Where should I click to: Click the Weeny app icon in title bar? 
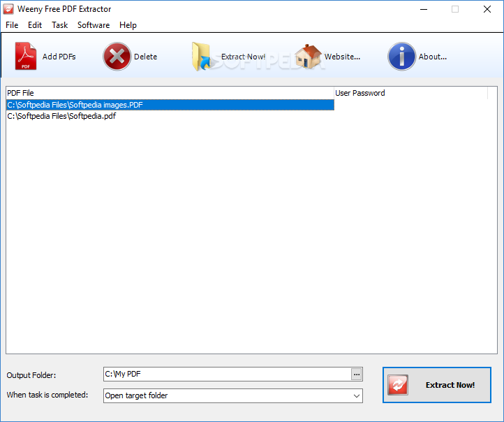pyautogui.click(x=8, y=9)
